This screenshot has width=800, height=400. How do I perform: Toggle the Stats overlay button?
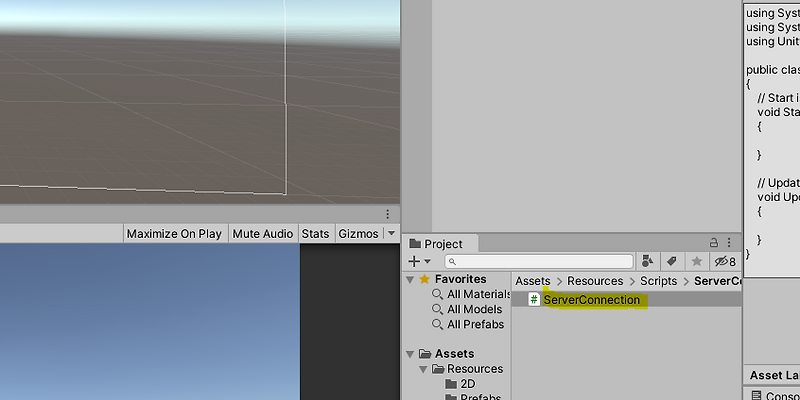315,234
